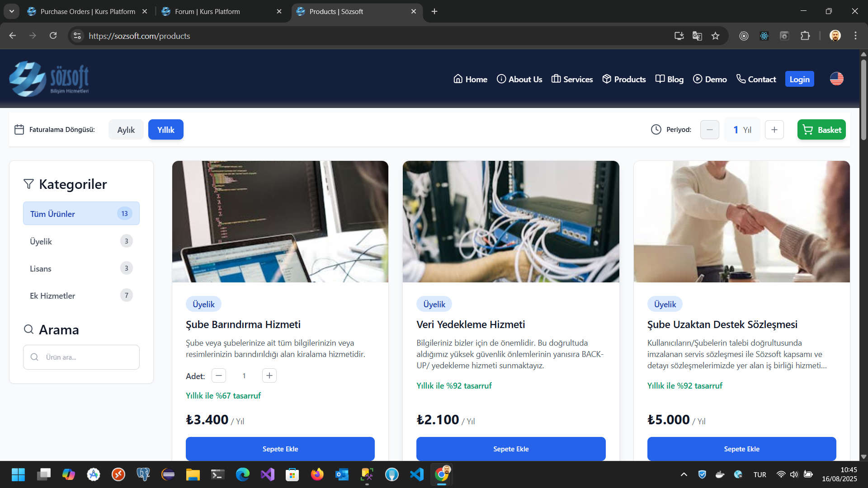
Task: Focus the Ürün ara search field
Action: 86,357
